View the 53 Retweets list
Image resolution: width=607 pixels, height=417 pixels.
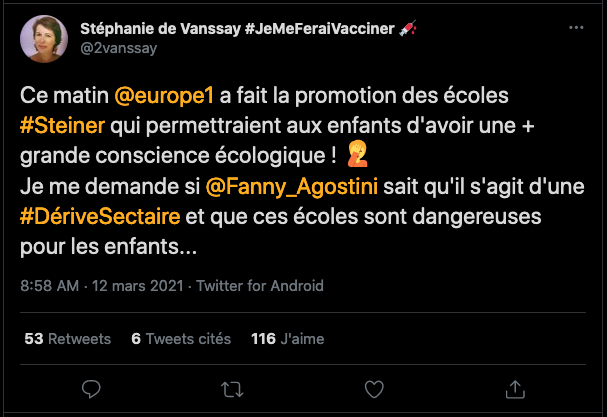[67, 339]
